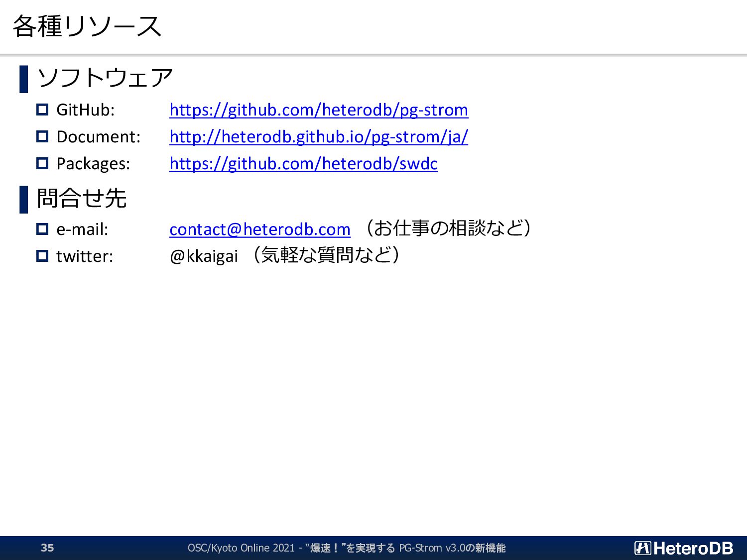Click the square bullet beside e-mail
This screenshot has width=747, height=560.
(42, 229)
